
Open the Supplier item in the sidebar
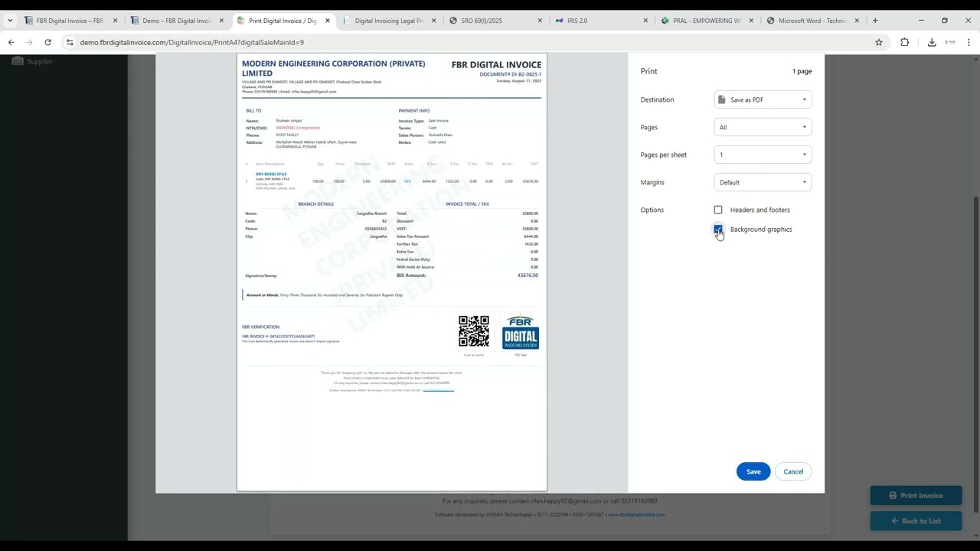(33, 61)
